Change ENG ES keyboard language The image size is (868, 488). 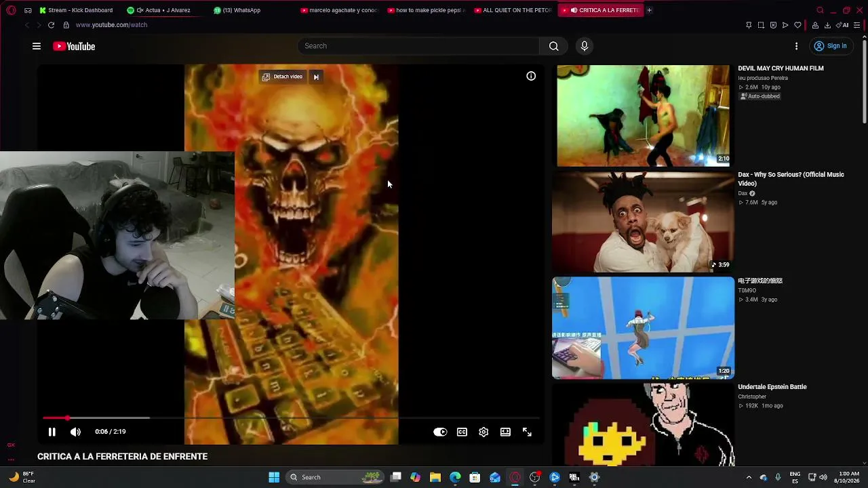click(x=795, y=477)
